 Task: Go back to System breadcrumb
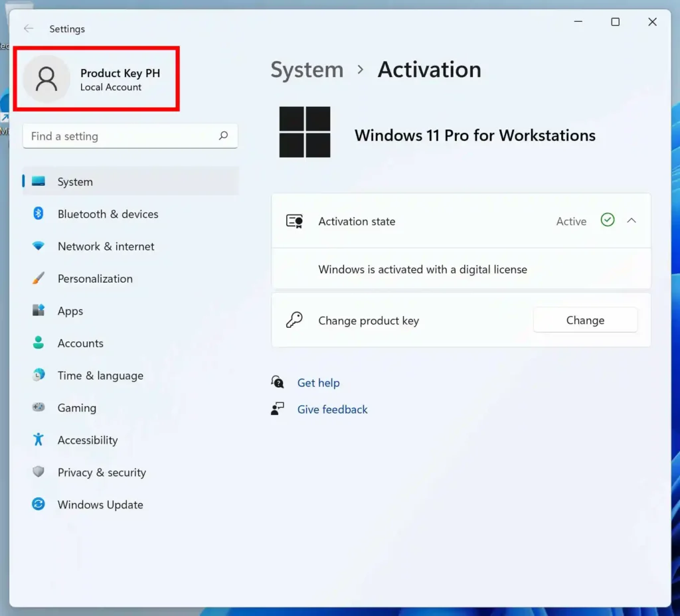point(307,70)
